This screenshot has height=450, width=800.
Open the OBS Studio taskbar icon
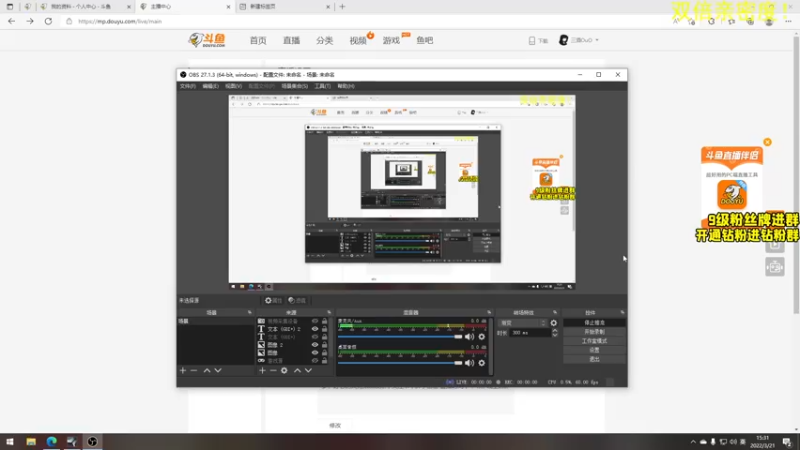(92, 441)
